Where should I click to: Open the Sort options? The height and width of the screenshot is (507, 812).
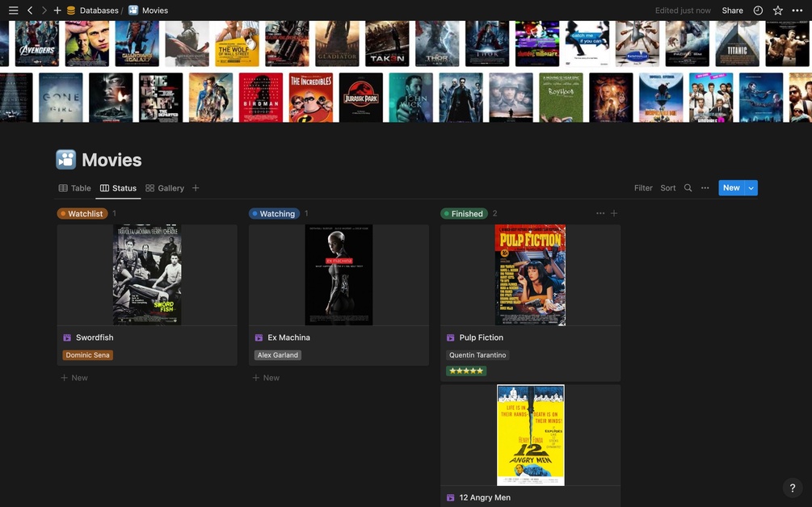[668, 188]
